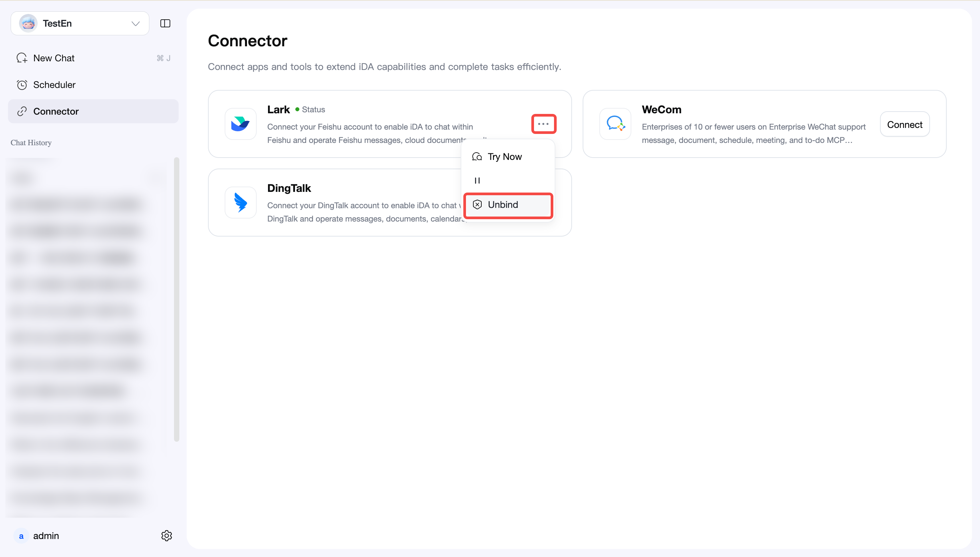
Task: Toggle the sidebar collapse icon
Action: tap(165, 23)
